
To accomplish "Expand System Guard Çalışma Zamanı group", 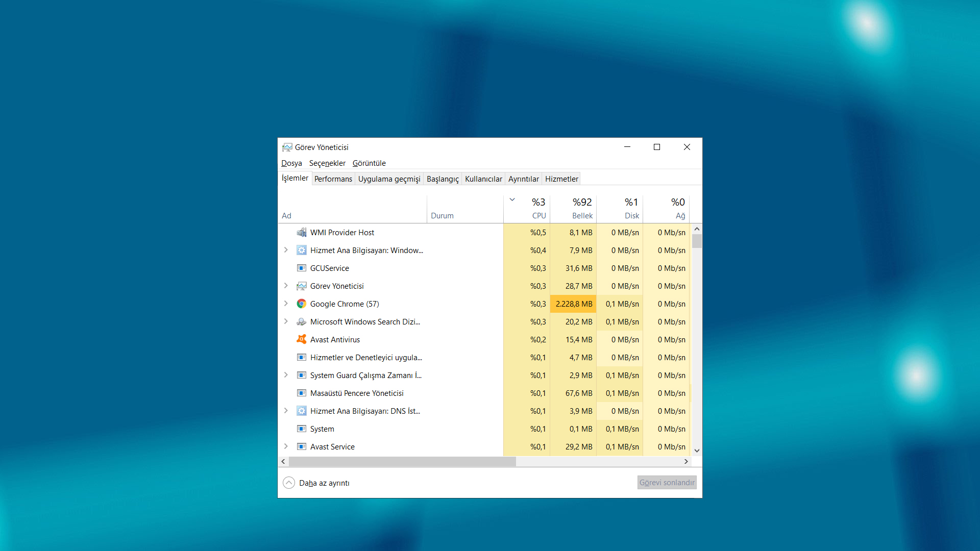I will pos(286,375).
